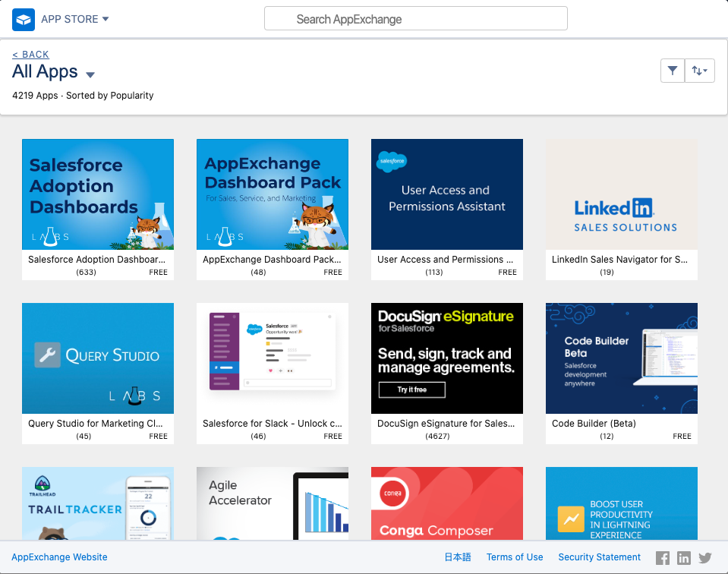Image resolution: width=728 pixels, height=574 pixels.
Task: Open Conga Composer app thumbnail
Action: pyautogui.click(x=447, y=503)
